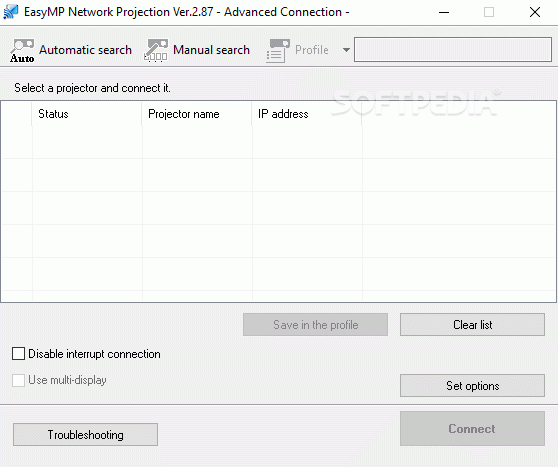This screenshot has width=558, height=467.
Task: Click the Automatic search magnifier icon
Action: (x=22, y=51)
